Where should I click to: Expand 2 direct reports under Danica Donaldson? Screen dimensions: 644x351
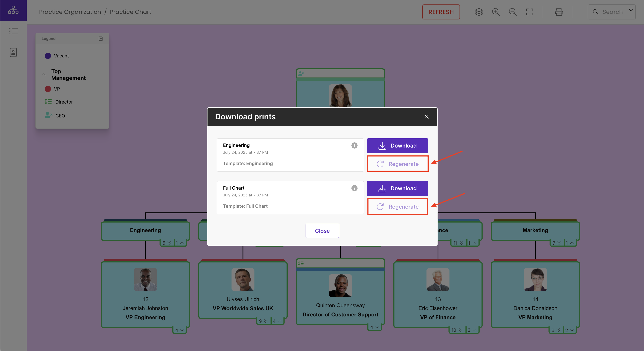coord(570,330)
